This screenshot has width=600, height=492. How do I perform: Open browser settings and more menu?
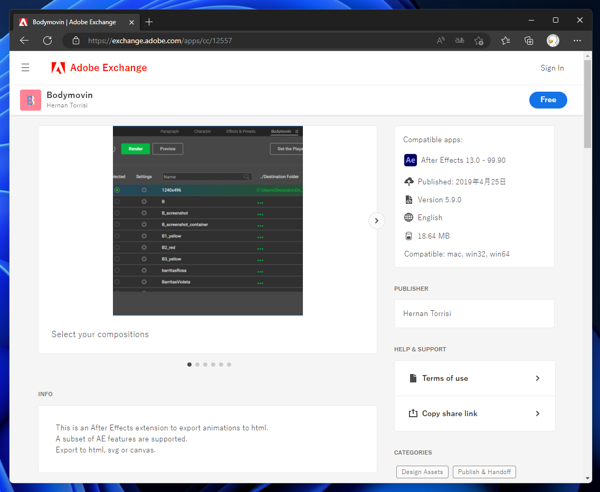577,41
